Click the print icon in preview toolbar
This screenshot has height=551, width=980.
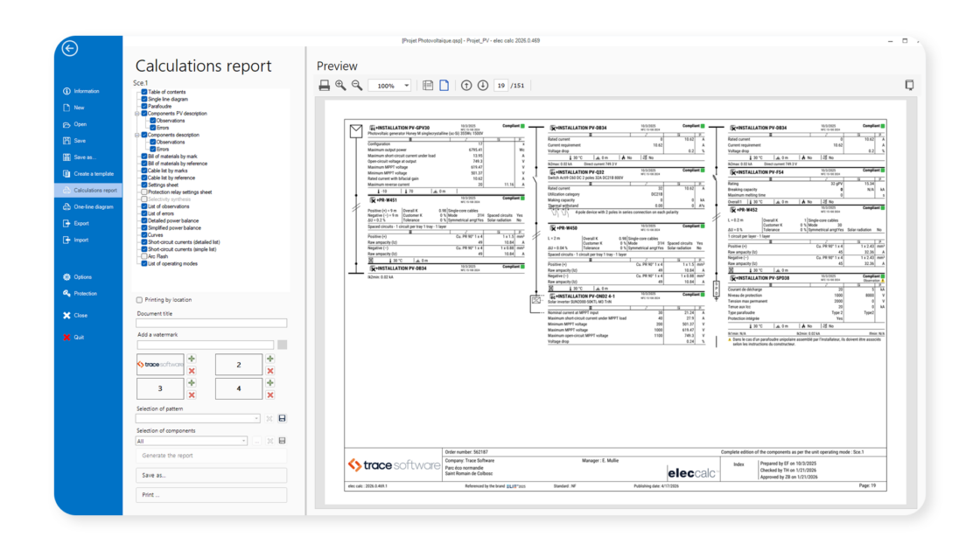325,86
